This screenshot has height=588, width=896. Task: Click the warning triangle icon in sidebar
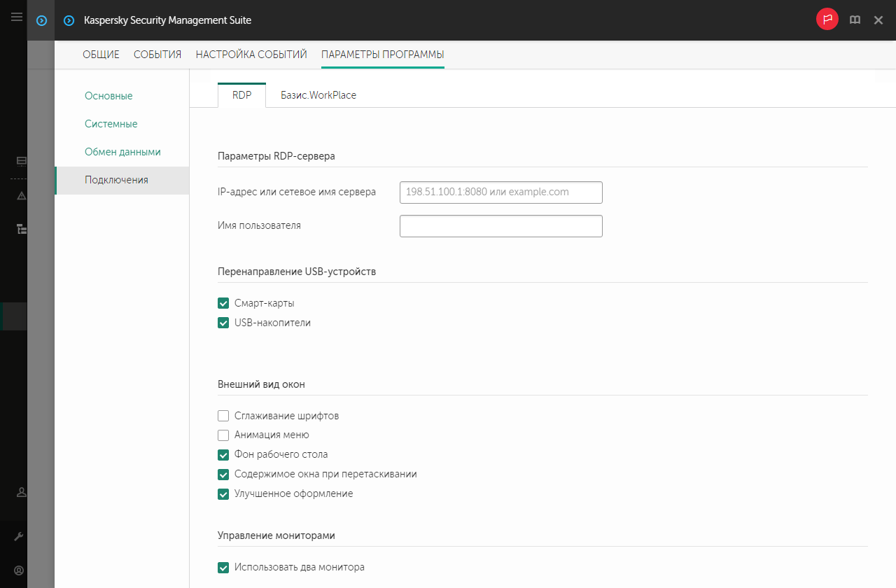tap(21, 195)
